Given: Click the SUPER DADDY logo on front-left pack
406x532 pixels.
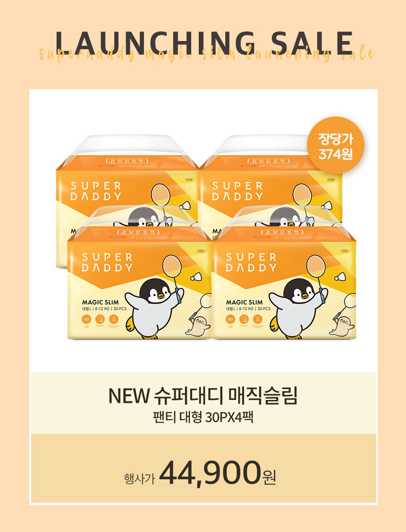Looking at the screenshot, I should pyautogui.click(x=107, y=262).
